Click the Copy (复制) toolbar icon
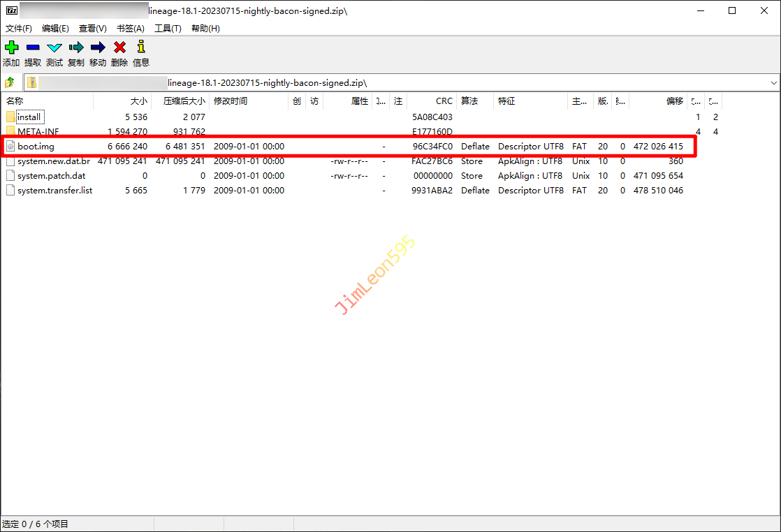Image resolution: width=781 pixels, height=532 pixels. tap(76, 47)
